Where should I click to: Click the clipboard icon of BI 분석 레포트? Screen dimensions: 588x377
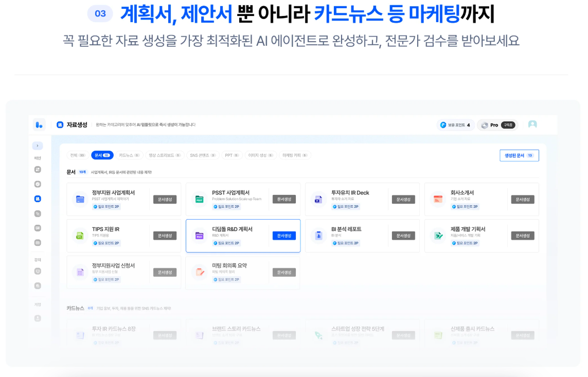click(318, 236)
